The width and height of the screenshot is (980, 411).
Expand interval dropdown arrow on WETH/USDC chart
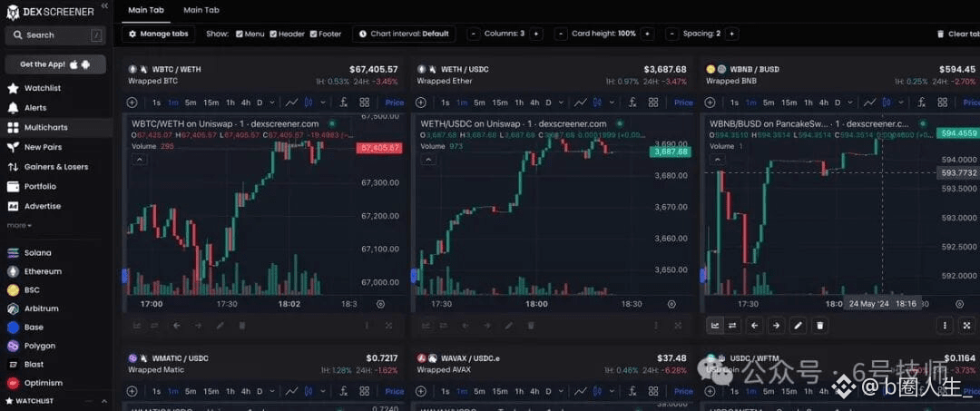coord(562,103)
